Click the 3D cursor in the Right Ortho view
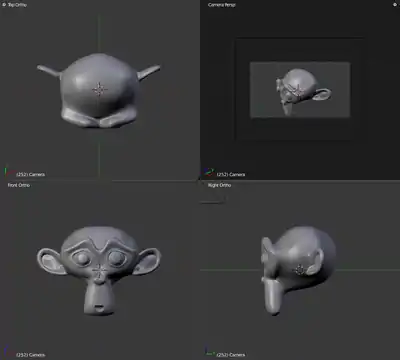 coord(300,270)
